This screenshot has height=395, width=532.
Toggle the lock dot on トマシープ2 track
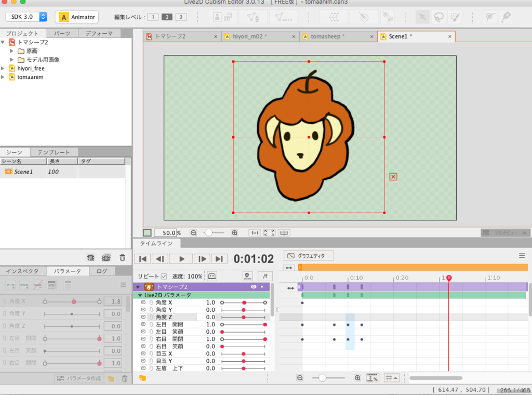[x=262, y=287]
